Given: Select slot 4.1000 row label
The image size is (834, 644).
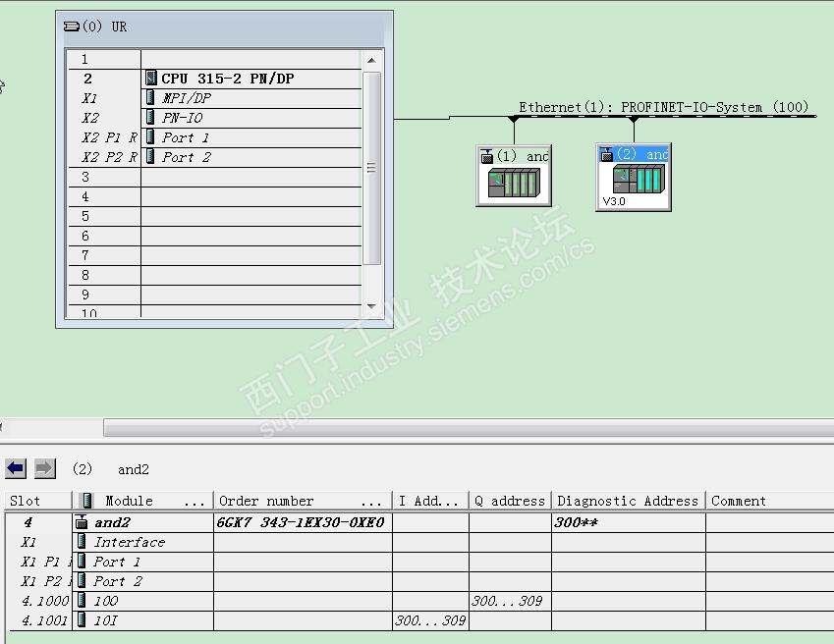Looking at the screenshot, I should pyautogui.click(x=45, y=601).
